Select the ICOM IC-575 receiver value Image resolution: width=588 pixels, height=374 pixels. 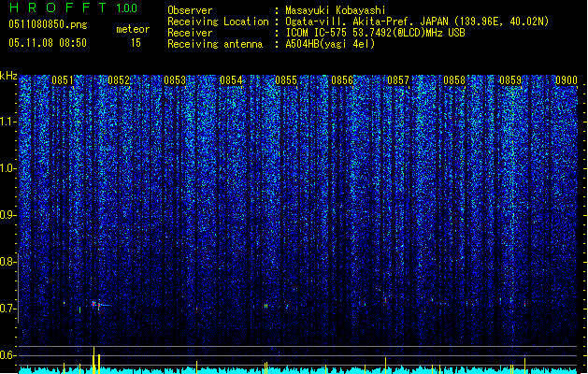pyautogui.click(x=375, y=33)
